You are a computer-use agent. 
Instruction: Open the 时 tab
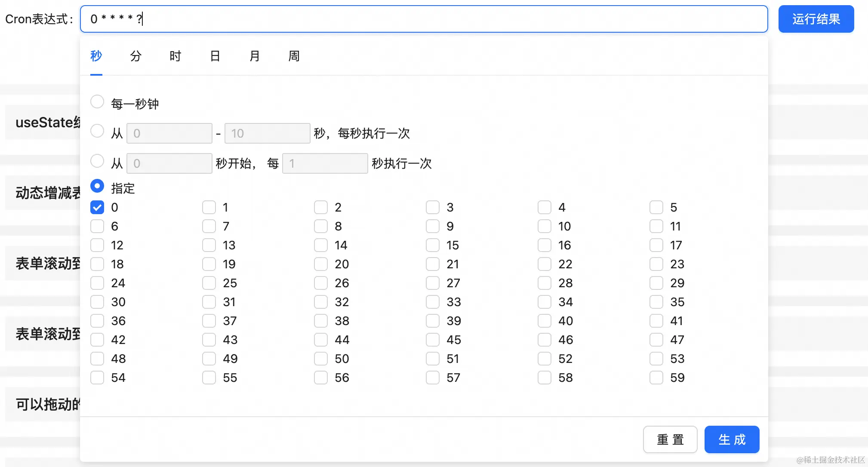(175, 56)
